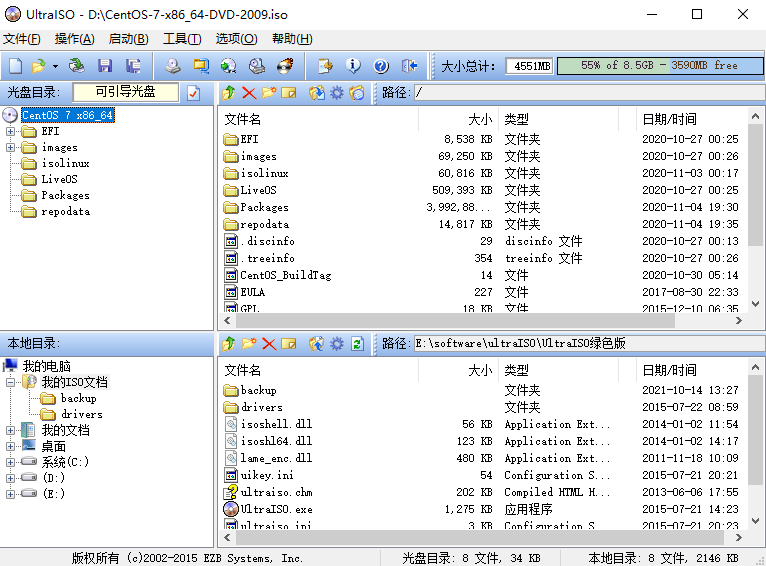Viewport: 766px width, 566px height.
Task: Click the Convert image toolbar icon
Action: [x=228, y=65]
